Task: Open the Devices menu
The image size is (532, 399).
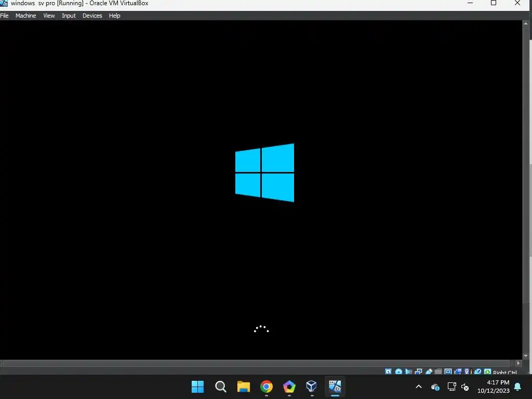Action: 92,16
